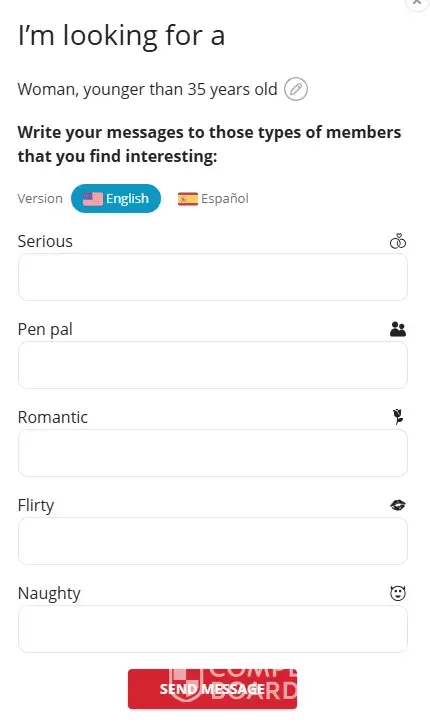
Task: Switch message version to Español
Action: [x=213, y=198]
